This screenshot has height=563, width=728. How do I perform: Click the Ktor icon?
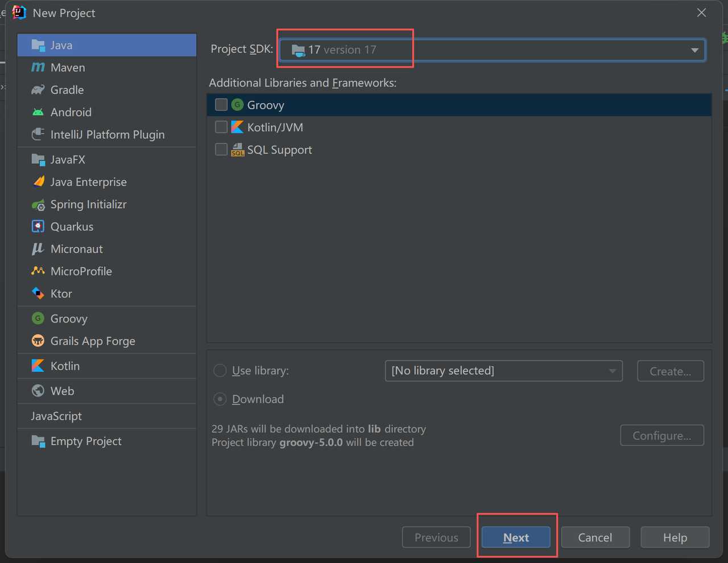point(38,293)
